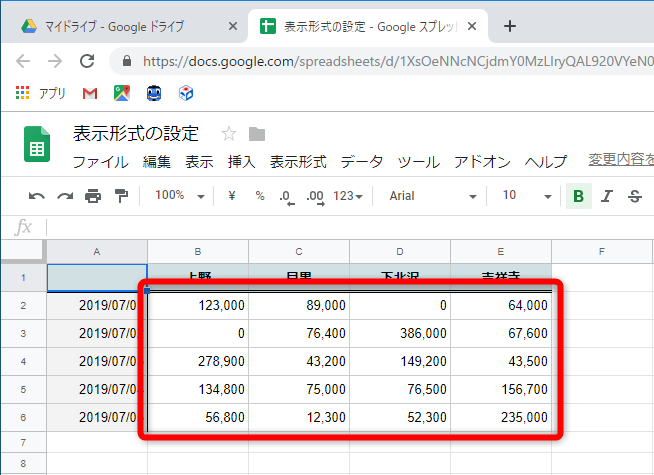Open the 123 number formats dropdown
Image resolution: width=654 pixels, height=475 pixels.
point(348,196)
